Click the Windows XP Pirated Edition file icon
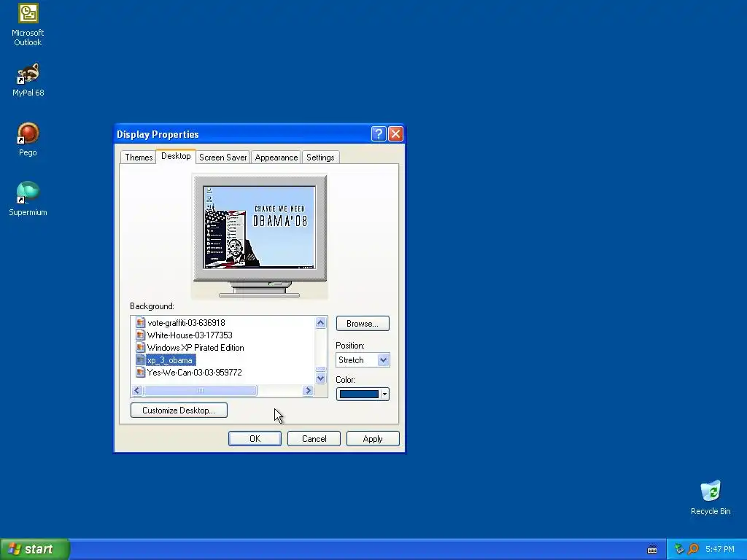The height and width of the screenshot is (560, 747). tap(140, 348)
